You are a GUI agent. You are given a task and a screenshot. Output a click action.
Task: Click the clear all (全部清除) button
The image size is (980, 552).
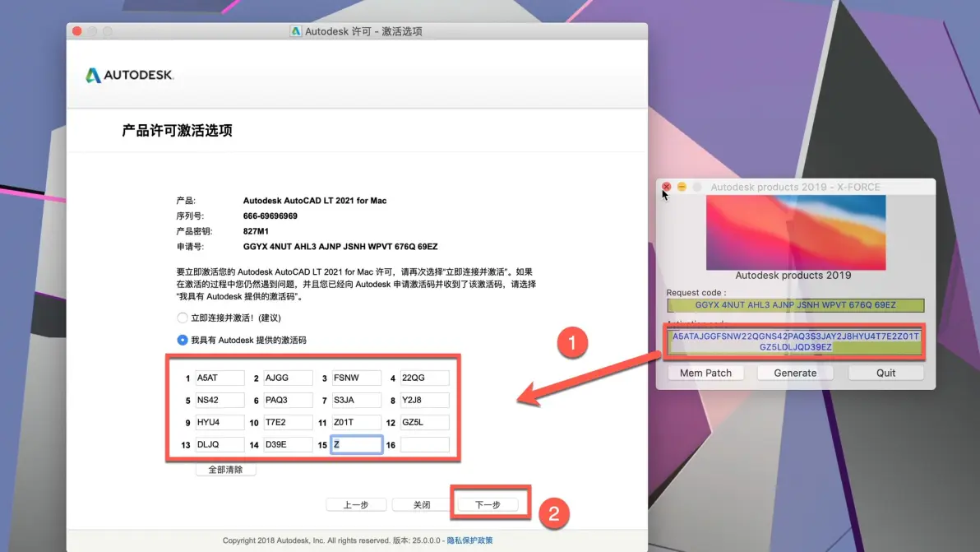[225, 470]
